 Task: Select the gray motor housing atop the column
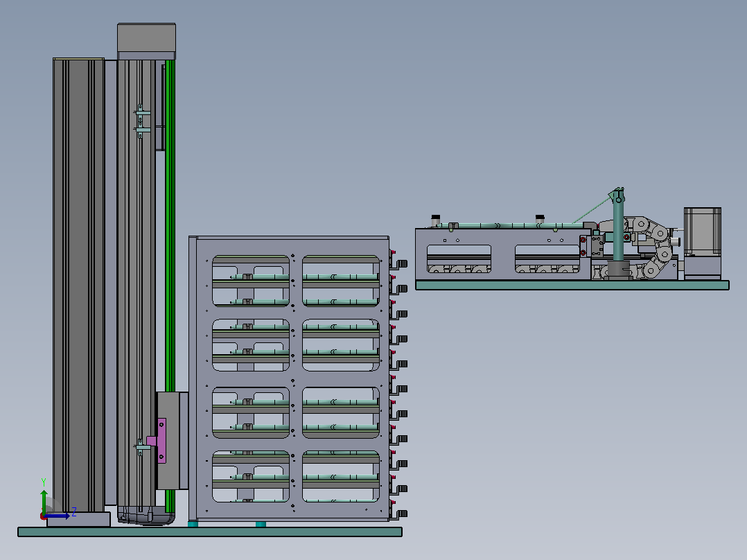[146, 38]
